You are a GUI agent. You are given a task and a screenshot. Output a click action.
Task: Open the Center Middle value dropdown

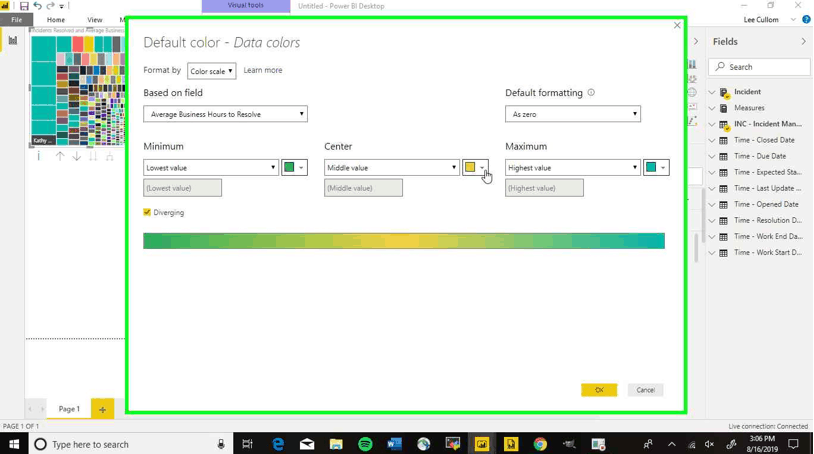391,168
